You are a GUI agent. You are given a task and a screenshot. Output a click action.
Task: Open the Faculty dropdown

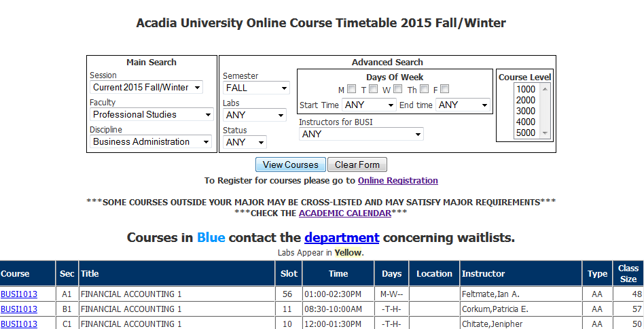coord(151,114)
